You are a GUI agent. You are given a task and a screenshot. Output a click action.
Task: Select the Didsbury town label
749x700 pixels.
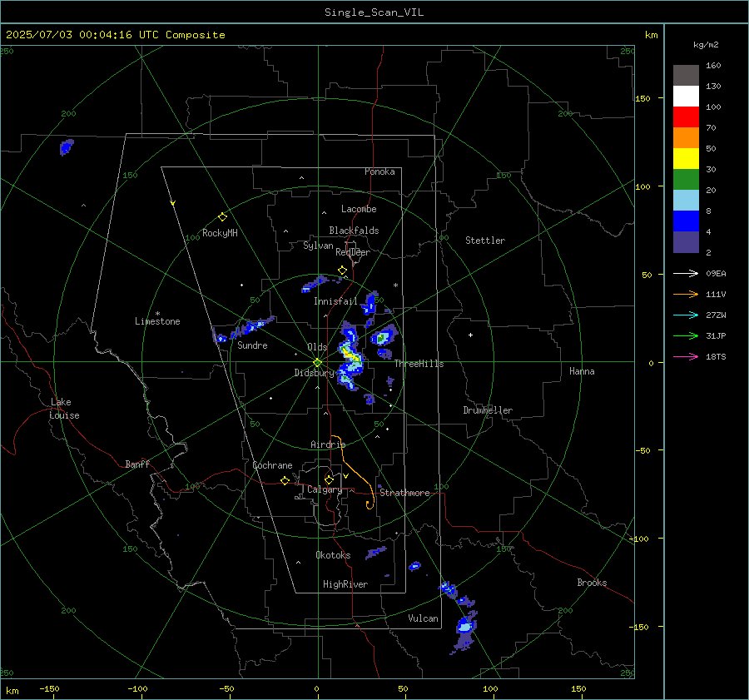[x=314, y=373]
